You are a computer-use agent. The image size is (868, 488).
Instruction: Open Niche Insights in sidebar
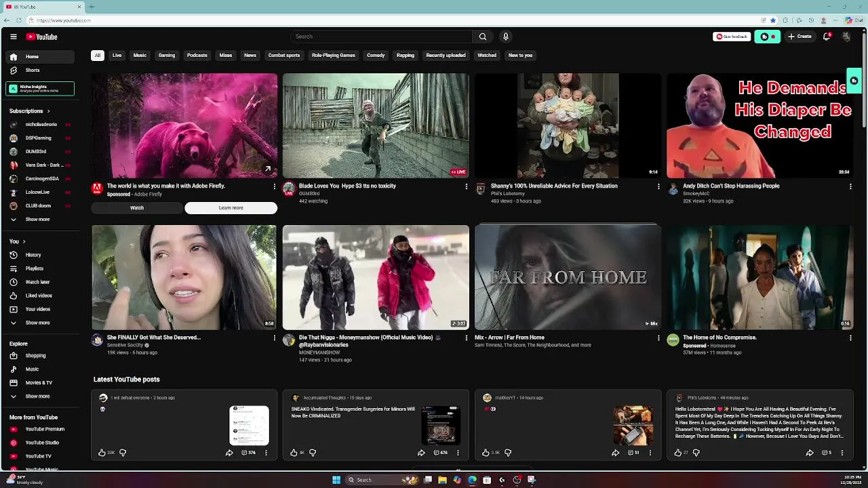(x=40, y=89)
